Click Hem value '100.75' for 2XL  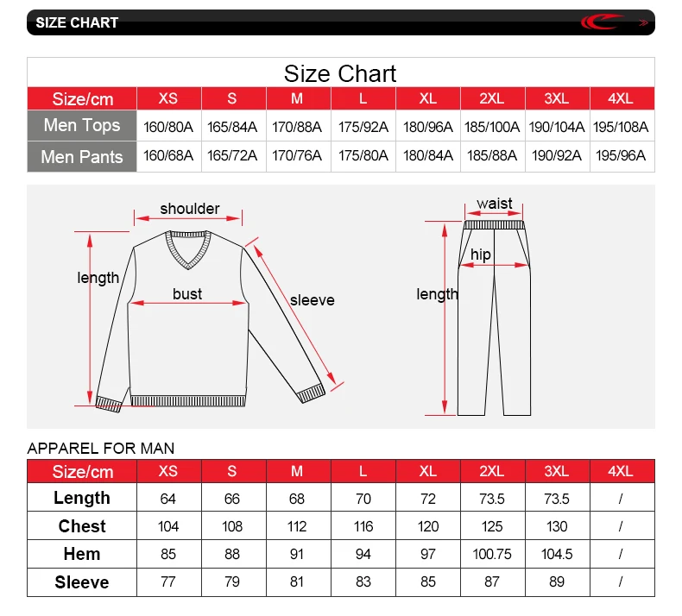(x=492, y=554)
